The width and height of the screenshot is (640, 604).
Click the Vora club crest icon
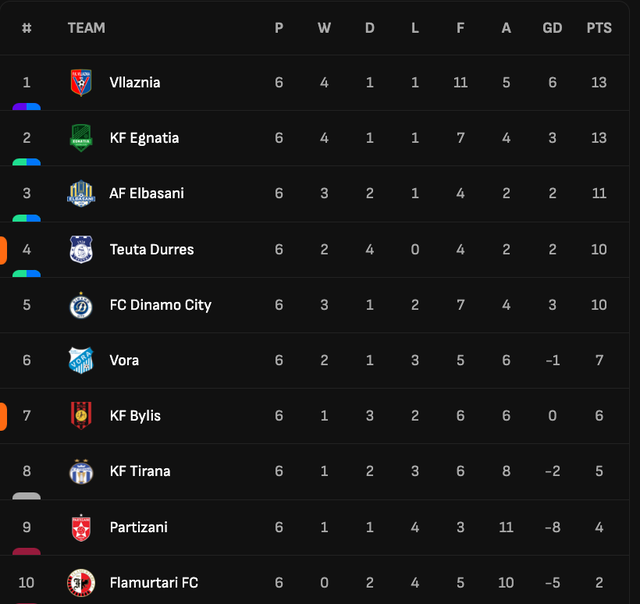[x=81, y=360]
